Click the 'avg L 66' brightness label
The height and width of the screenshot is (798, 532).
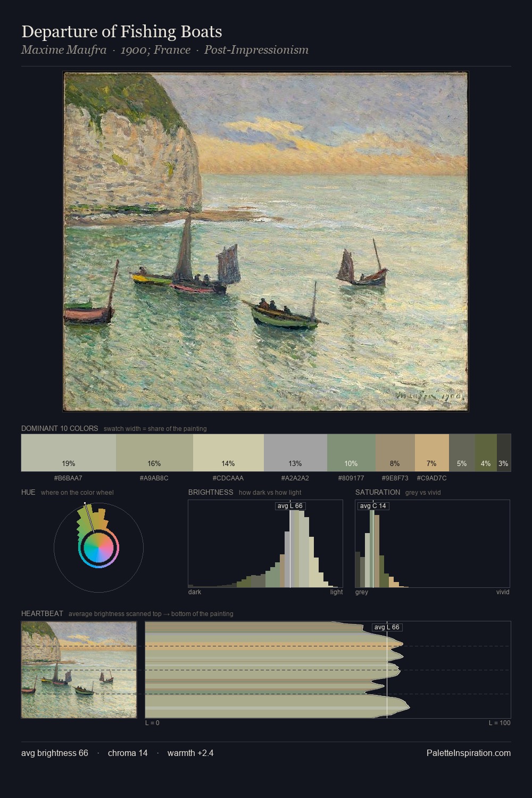click(x=290, y=506)
